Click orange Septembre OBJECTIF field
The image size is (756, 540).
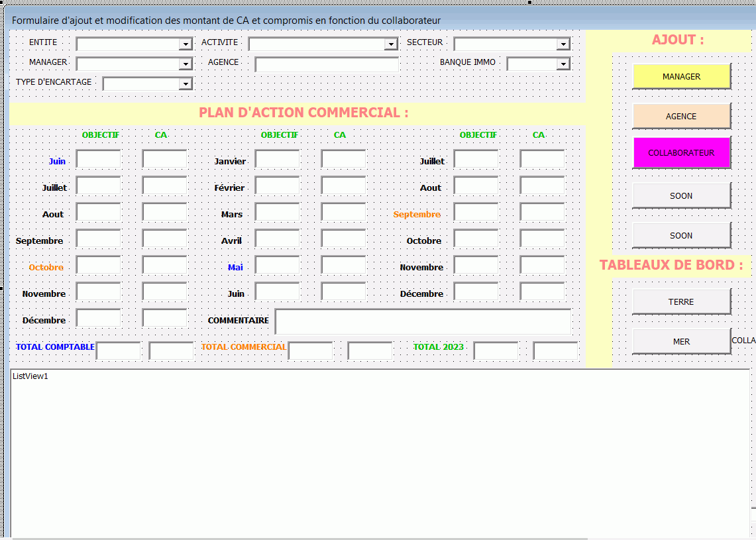476,212
